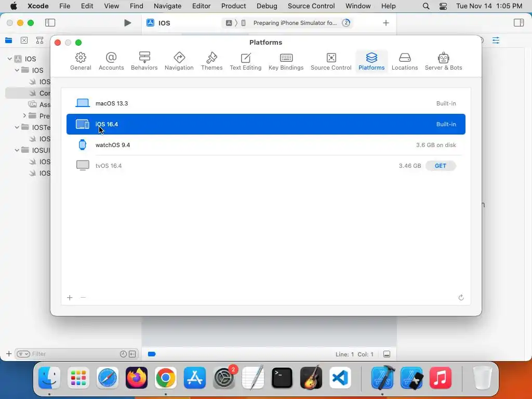Screen dimensions: 532x399
Task: Open the source control navigator icon
Action: 24,41
